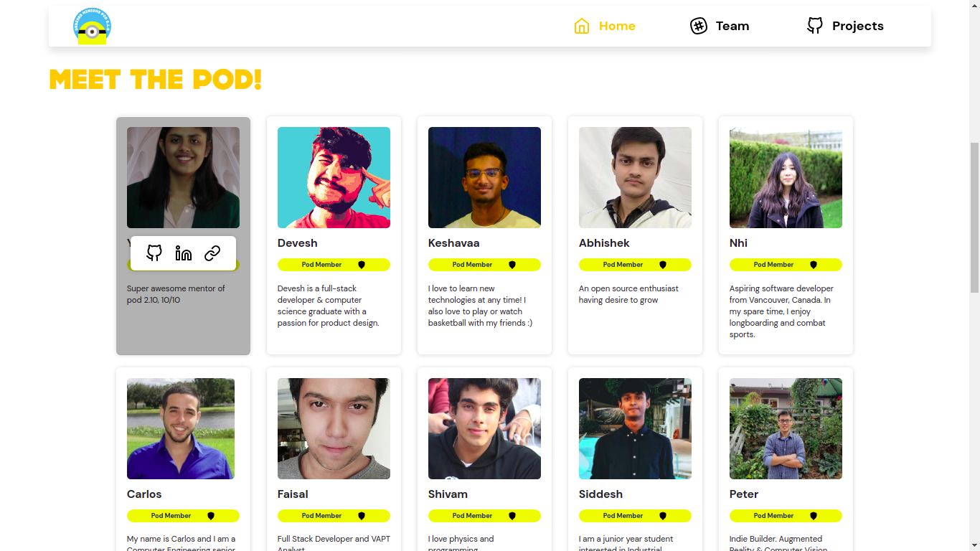Click the MEET THE POD! heading
This screenshot has width=980, height=551.
click(156, 80)
